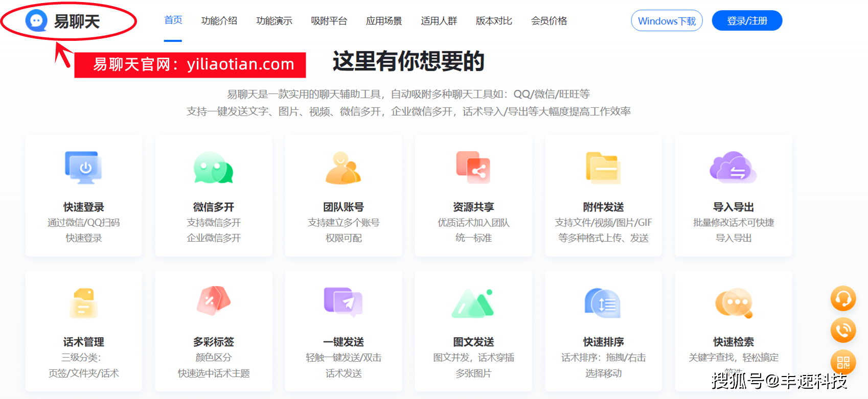Click the 资源共享 card title

[473, 207]
